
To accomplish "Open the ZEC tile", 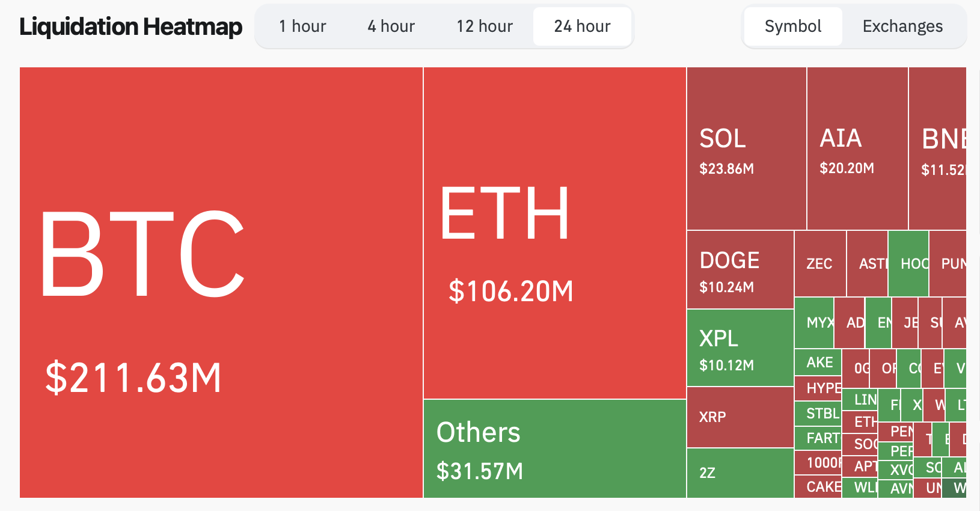I will click(x=820, y=264).
